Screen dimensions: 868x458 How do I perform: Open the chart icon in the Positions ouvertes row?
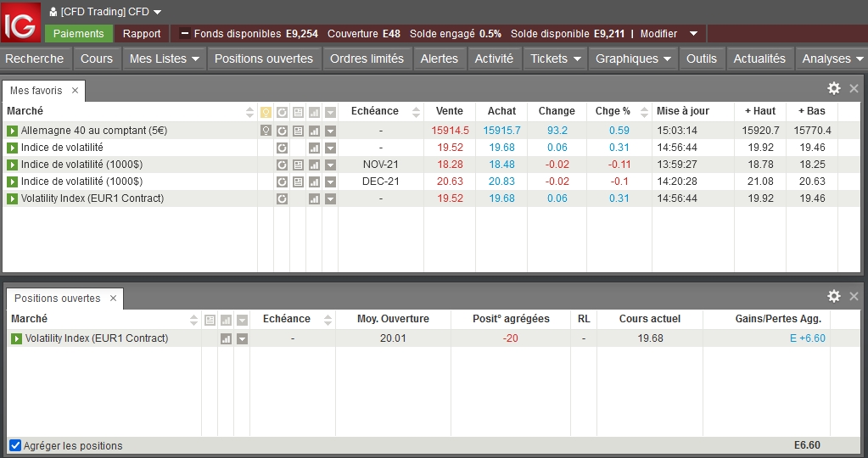[x=226, y=338]
